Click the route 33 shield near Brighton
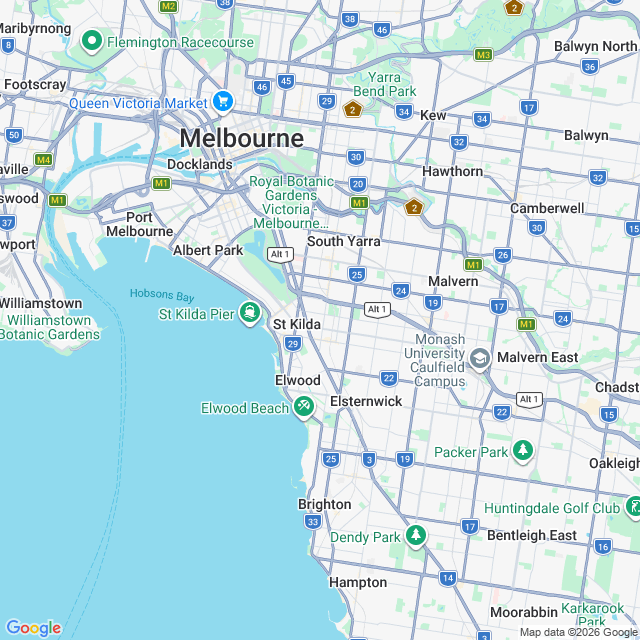The height and width of the screenshot is (640, 640). coord(313,522)
